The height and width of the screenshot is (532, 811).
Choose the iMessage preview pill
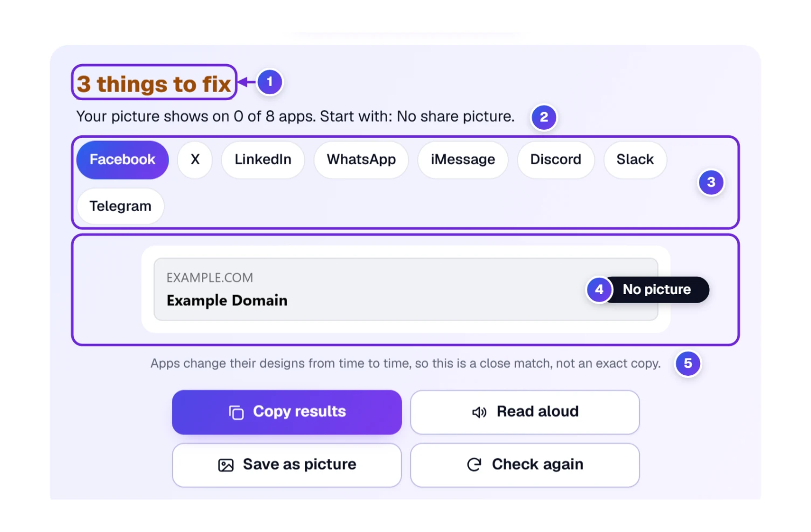(x=463, y=160)
